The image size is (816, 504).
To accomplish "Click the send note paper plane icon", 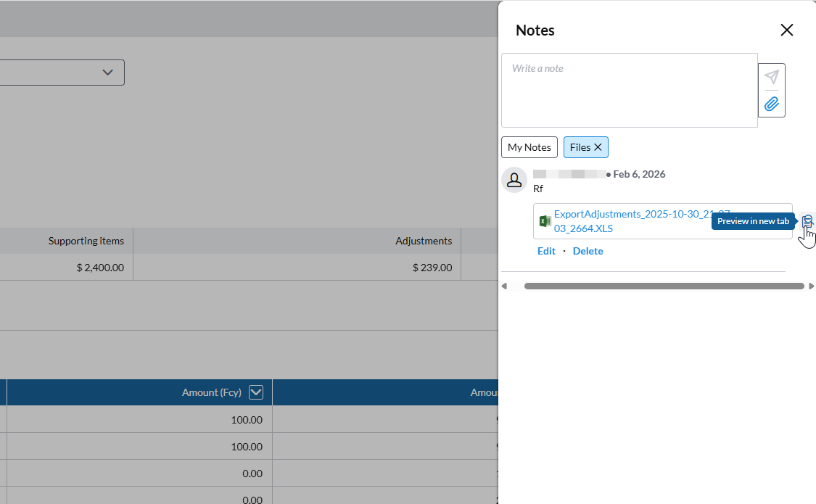I will (772, 77).
